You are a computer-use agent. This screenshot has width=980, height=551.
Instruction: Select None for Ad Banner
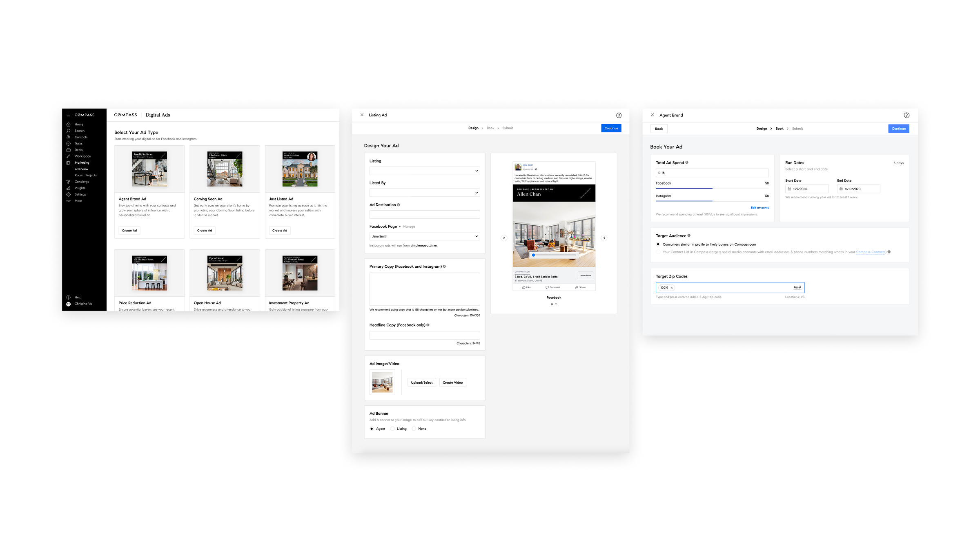click(414, 429)
